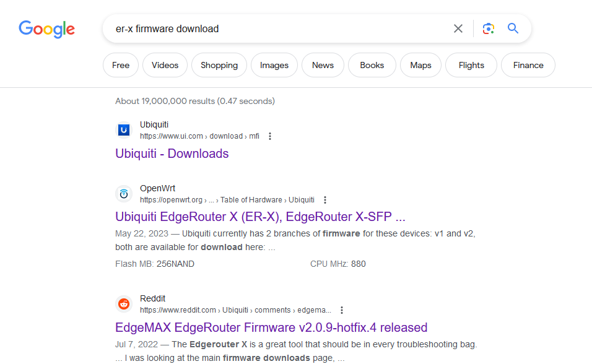Open Ubiquiti - Downloads result link
592x364 pixels.
tap(172, 154)
